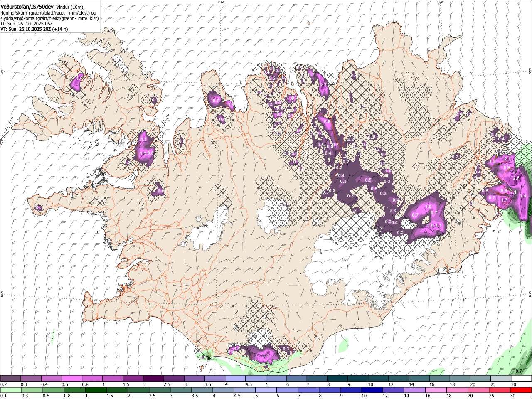The height and width of the screenshot is (399, 532).
Task: Click the 20W longitude label at top edge
Action: (221, 2)
